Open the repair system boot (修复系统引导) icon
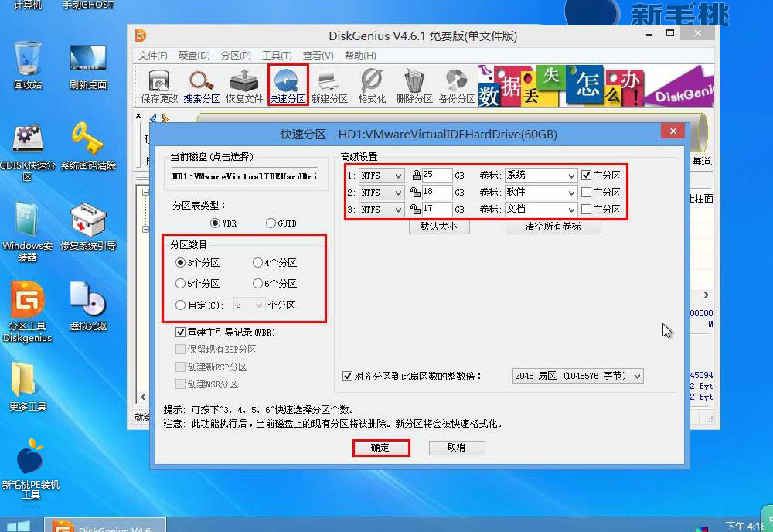 pyautogui.click(x=88, y=227)
